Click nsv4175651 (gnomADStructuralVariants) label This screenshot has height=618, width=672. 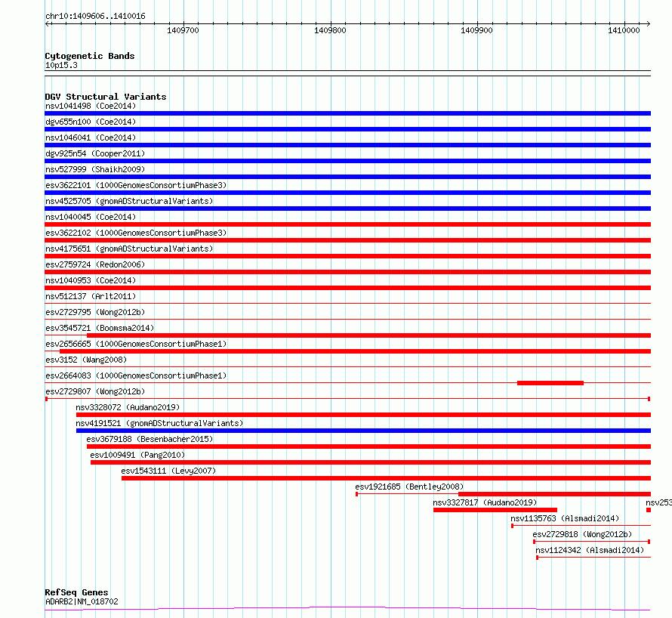(x=129, y=249)
